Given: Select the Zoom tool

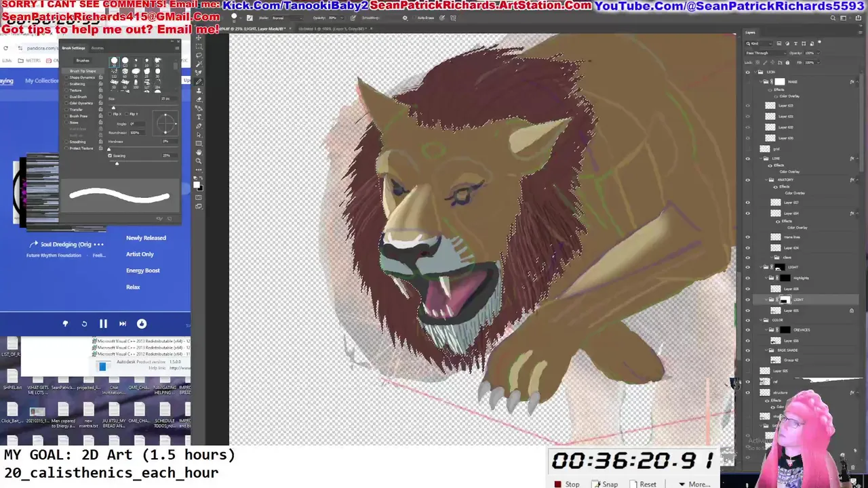Looking at the screenshot, I should coord(199,161).
